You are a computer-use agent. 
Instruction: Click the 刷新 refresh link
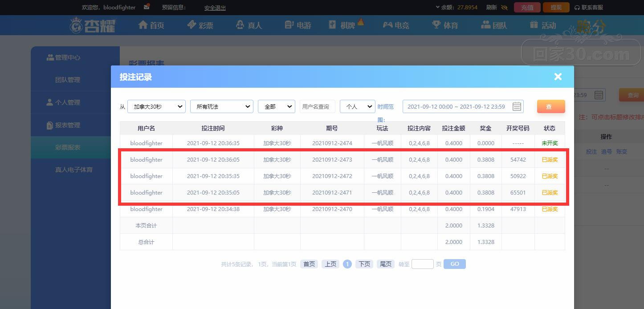coord(491,8)
